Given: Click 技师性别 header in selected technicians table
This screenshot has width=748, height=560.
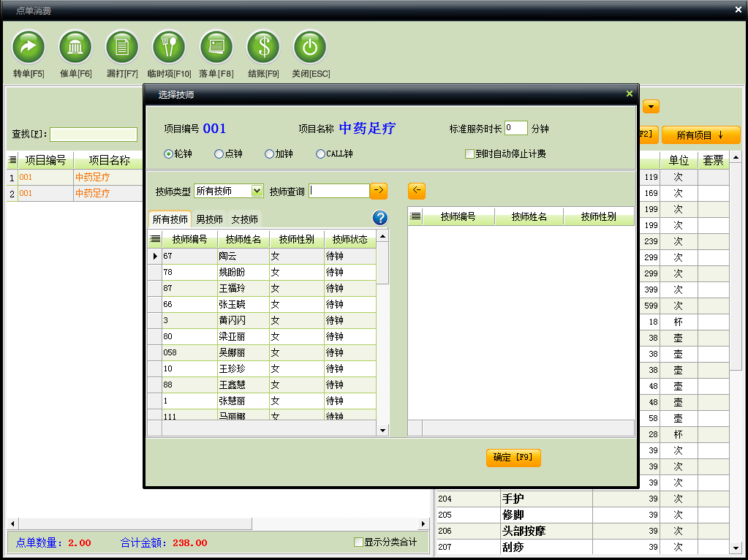Looking at the screenshot, I should pyautogui.click(x=598, y=217).
